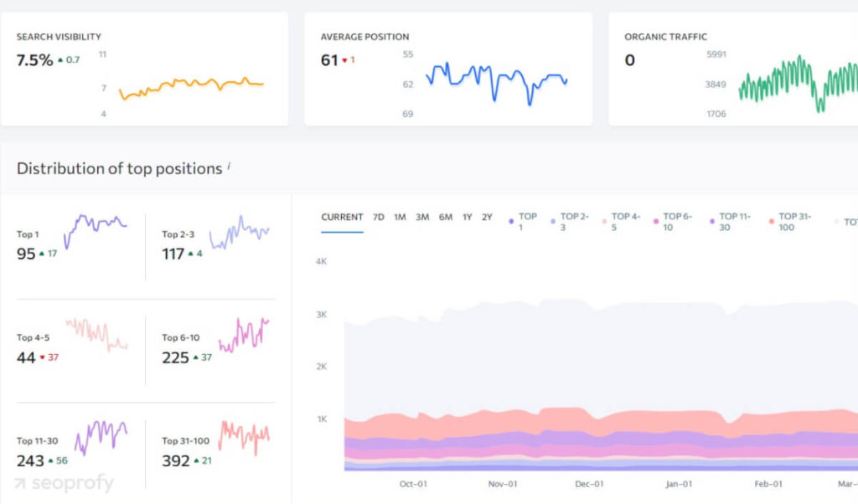The width and height of the screenshot is (858, 504).
Task: Open the 6M view of the chart
Action: coord(444,216)
